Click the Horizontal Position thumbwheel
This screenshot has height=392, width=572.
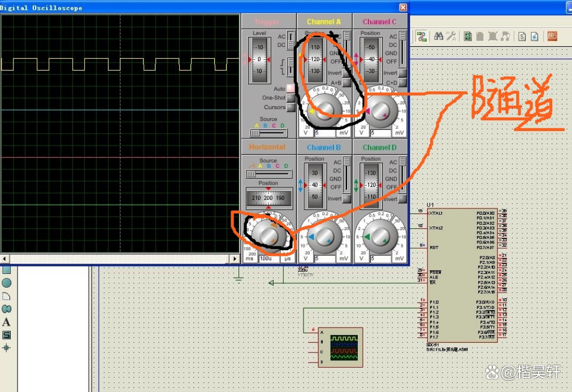point(268,198)
